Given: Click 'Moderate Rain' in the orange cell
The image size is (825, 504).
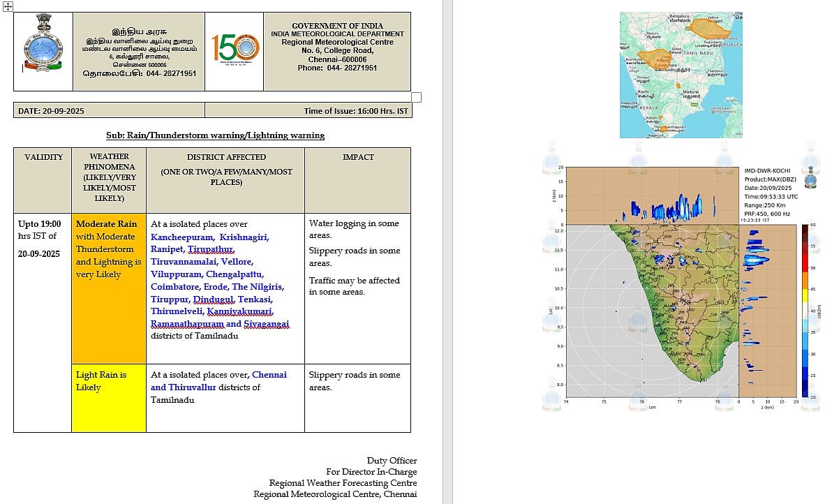Looking at the screenshot, I should [106, 223].
